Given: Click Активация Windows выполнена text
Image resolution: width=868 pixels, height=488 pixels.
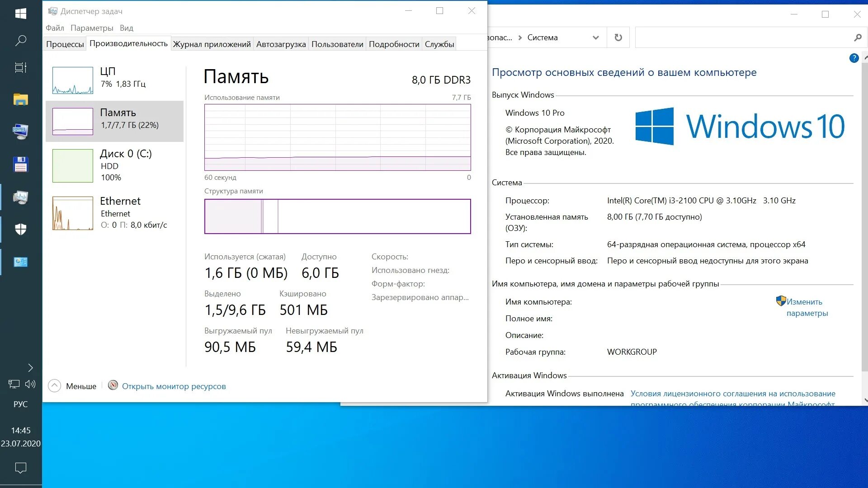Looking at the screenshot, I should coord(564,394).
